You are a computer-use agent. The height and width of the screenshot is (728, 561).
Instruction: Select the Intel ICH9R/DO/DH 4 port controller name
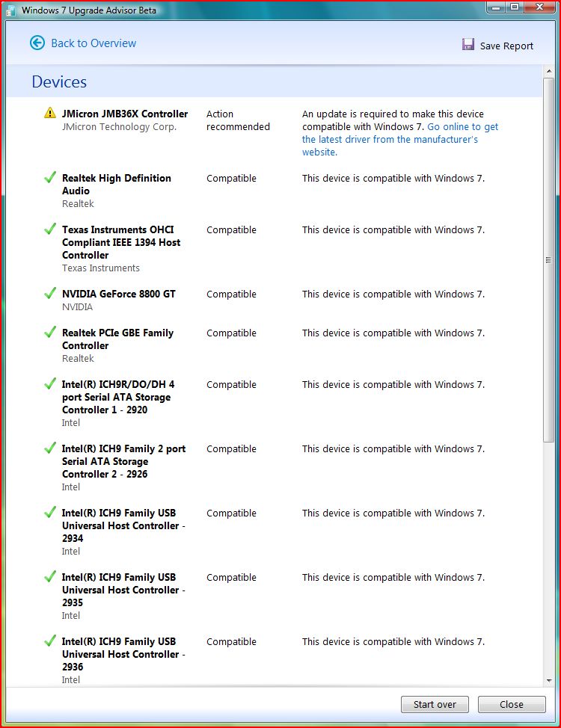coord(118,397)
